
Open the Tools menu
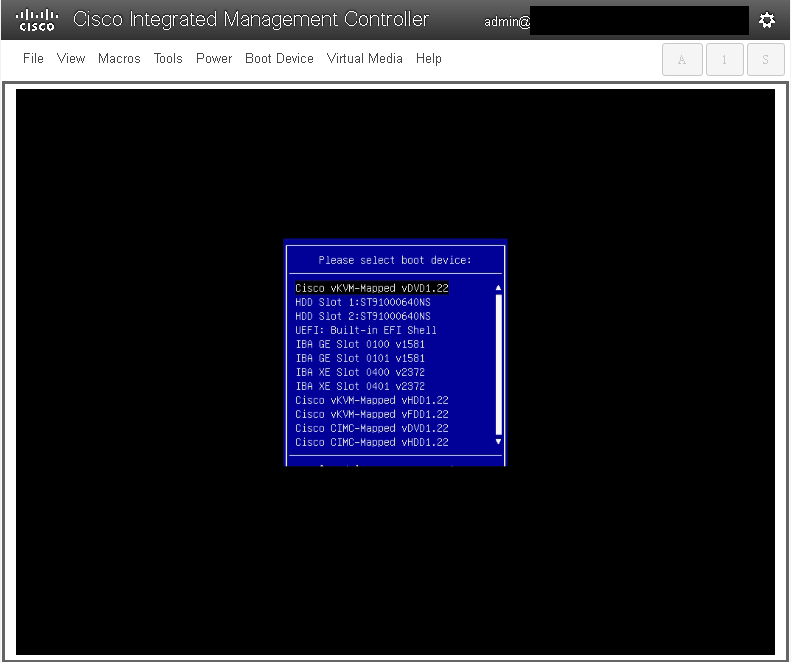tap(168, 59)
